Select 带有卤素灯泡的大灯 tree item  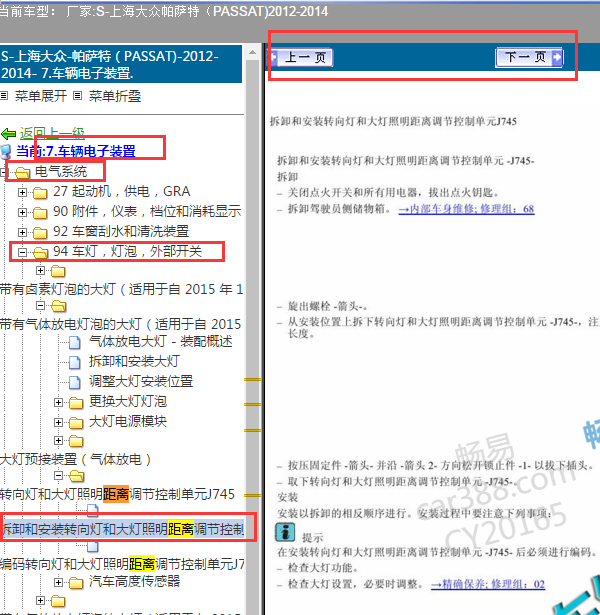(x=121, y=289)
